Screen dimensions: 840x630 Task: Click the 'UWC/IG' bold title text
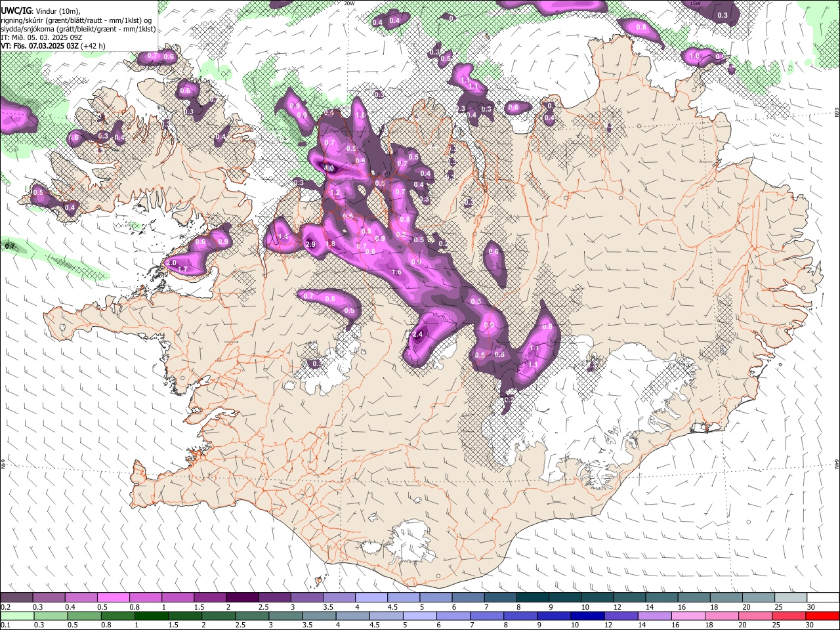point(16,11)
